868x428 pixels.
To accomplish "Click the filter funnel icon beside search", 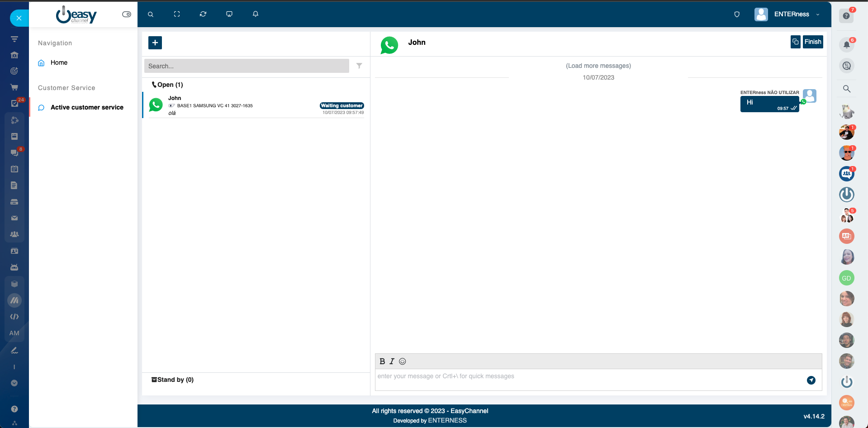I will [x=359, y=66].
